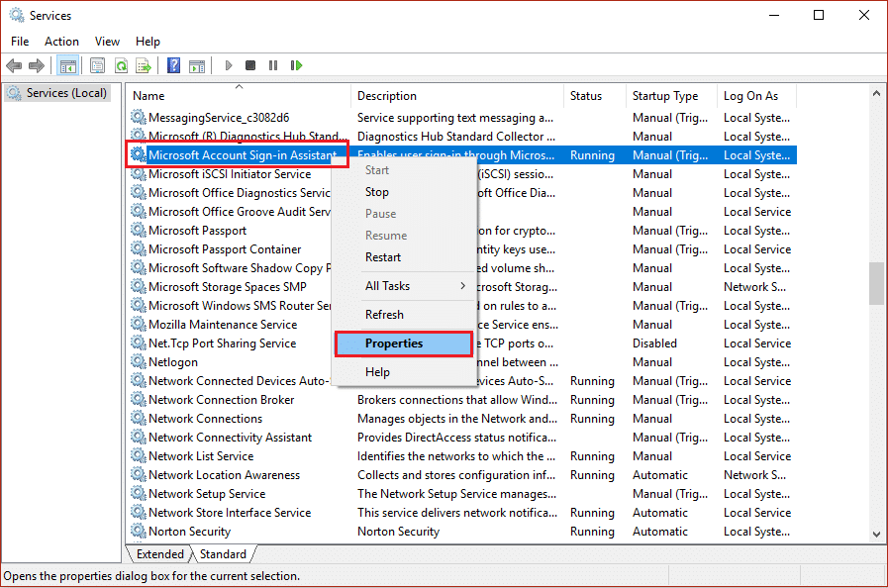Click the Export List toolbar icon
This screenshot has width=888, height=588.
[144, 65]
